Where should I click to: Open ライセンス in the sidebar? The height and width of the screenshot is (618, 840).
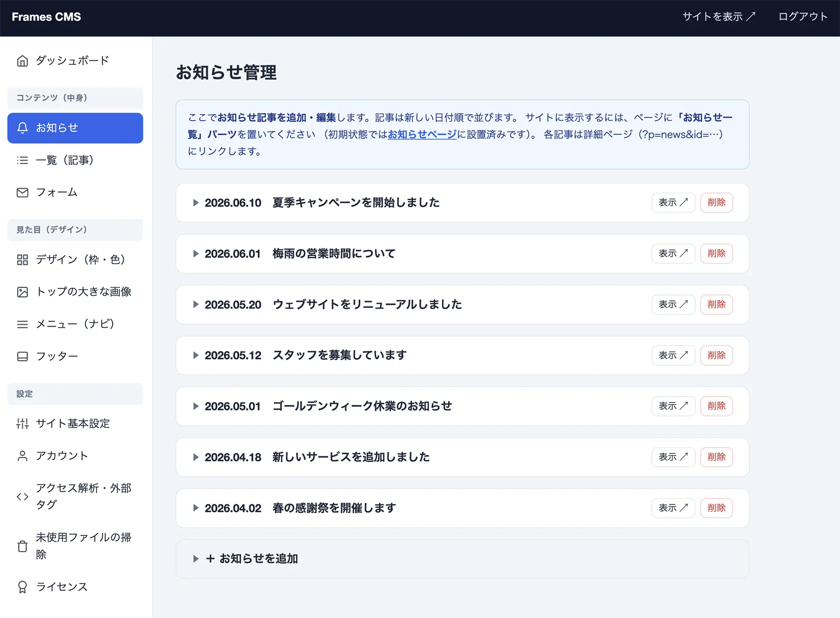pyautogui.click(x=75, y=587)
